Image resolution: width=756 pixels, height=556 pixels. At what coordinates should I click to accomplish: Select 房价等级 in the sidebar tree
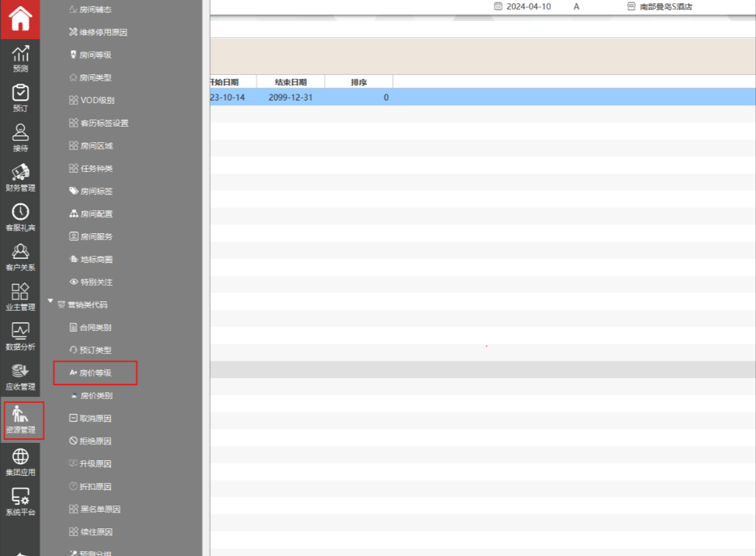(95, 373)
